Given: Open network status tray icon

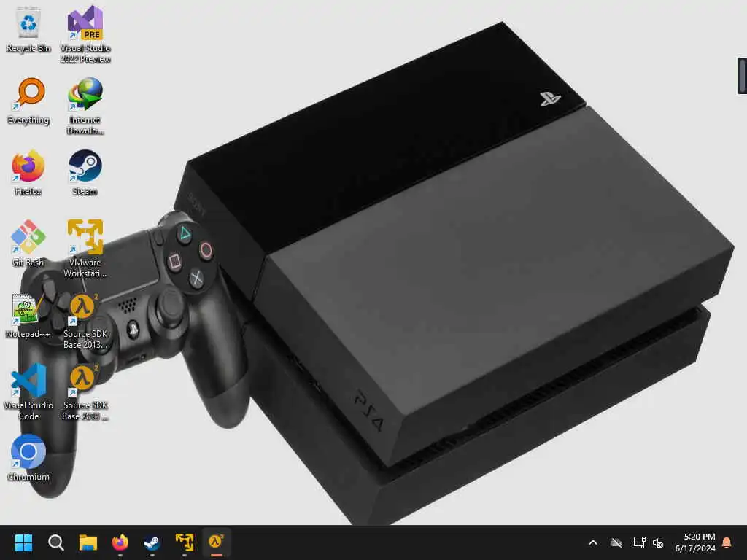Looking at the screenshot, I should (639, 542).
